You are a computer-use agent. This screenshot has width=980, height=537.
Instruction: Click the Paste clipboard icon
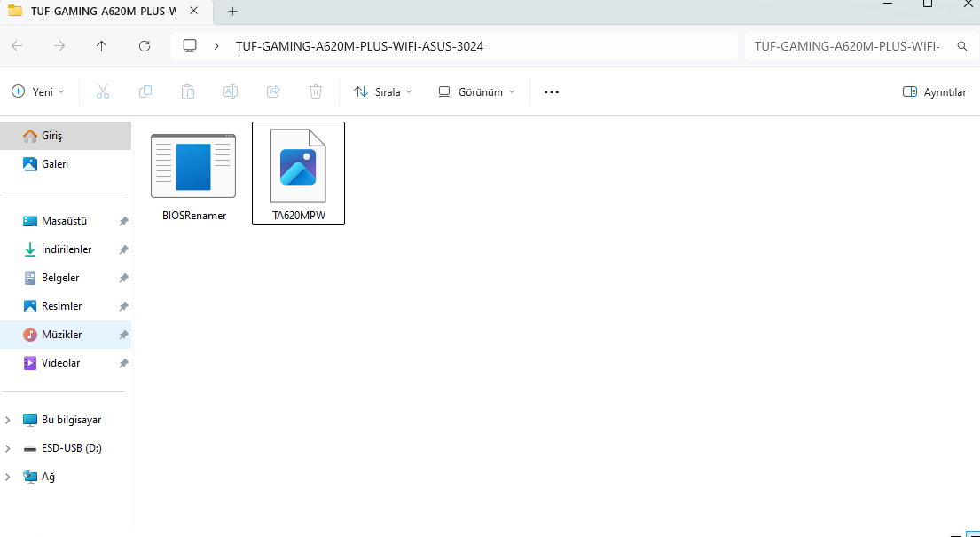click(187, 92)
